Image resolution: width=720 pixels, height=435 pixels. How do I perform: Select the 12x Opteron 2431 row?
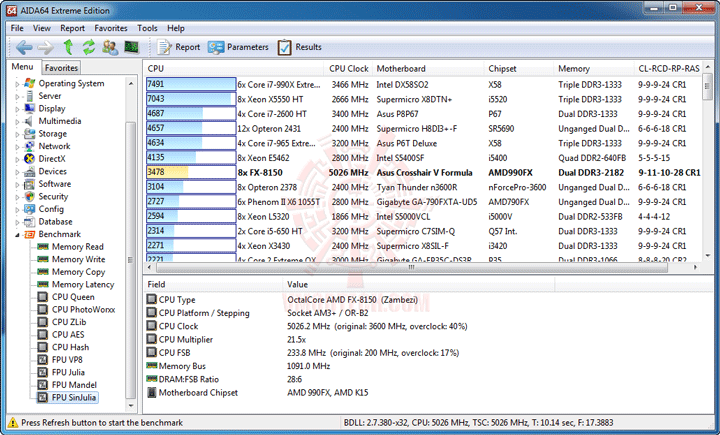pyautogui.click(x=423, y=129)
